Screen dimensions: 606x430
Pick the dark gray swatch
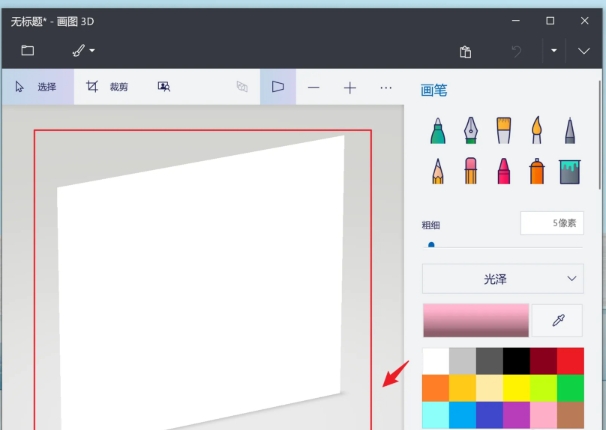(490, 361)
